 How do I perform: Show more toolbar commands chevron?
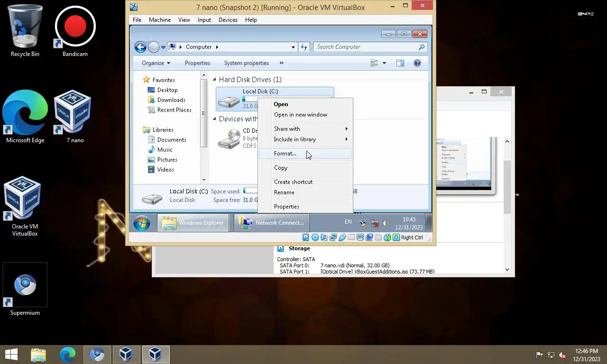[x=282, y=63]
